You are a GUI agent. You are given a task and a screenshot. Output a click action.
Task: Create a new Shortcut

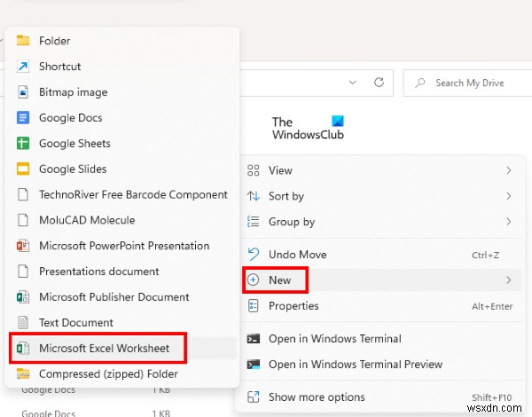(122, 67)
